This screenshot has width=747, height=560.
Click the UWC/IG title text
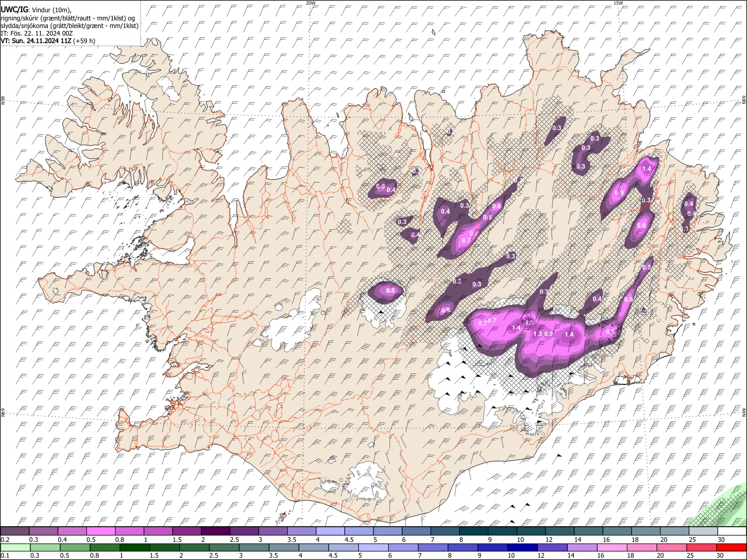(14, 9)
